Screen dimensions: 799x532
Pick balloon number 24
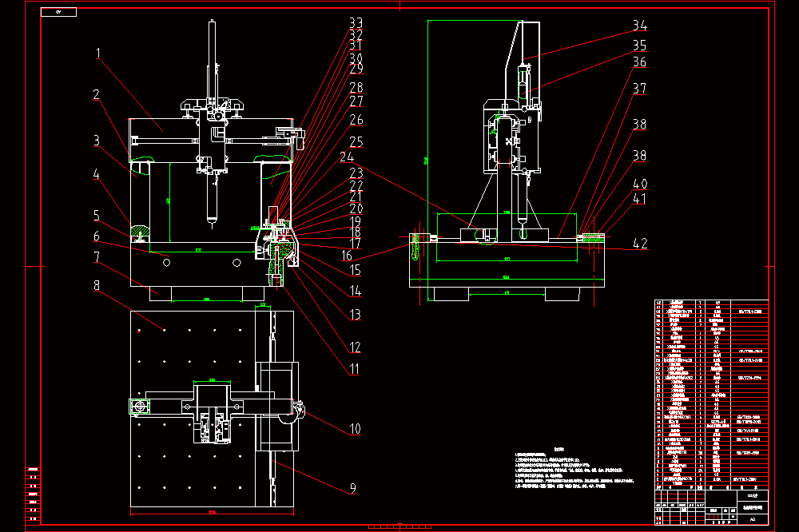(x=347, y=157)
